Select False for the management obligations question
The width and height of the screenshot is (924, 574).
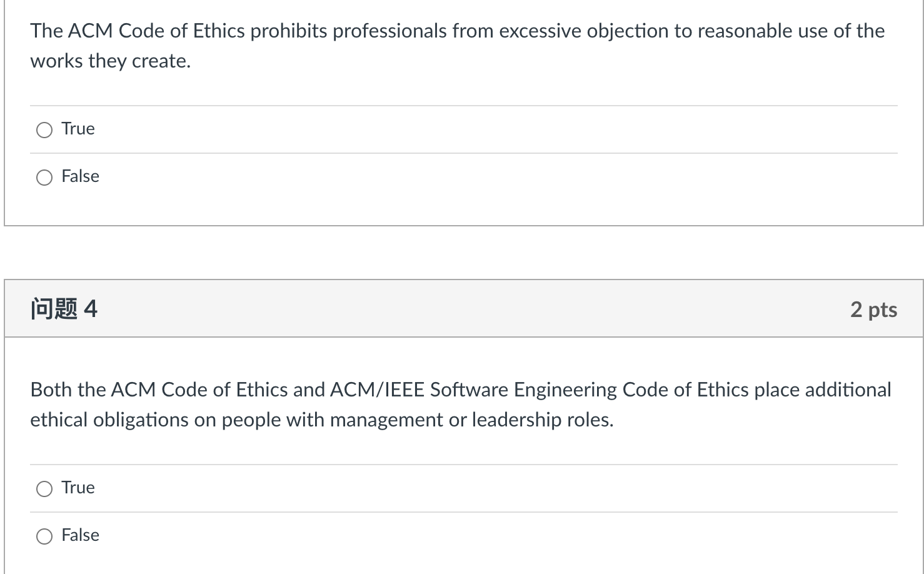tap(44, 536)
